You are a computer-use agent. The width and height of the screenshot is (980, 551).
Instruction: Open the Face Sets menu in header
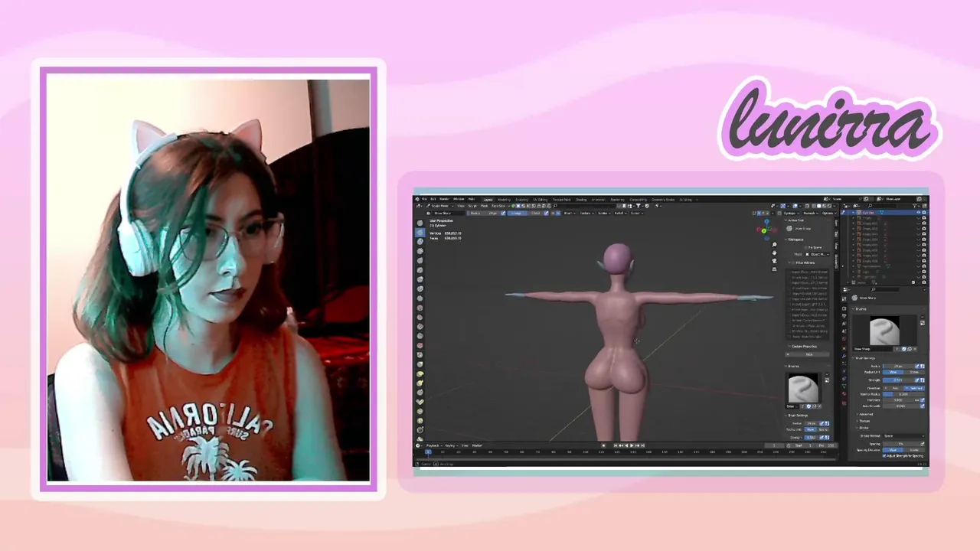click(x=498, y=206)
